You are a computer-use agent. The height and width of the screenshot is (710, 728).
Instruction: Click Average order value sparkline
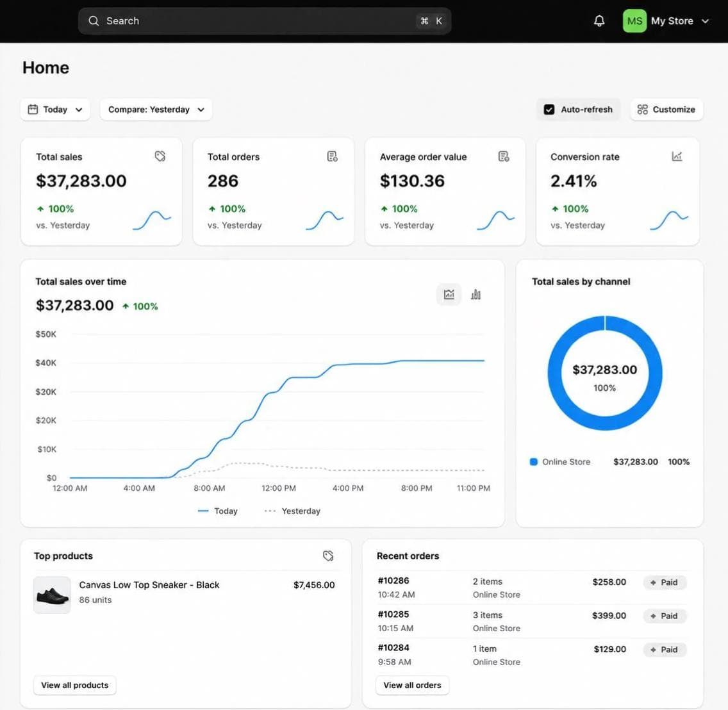[496, 220]
